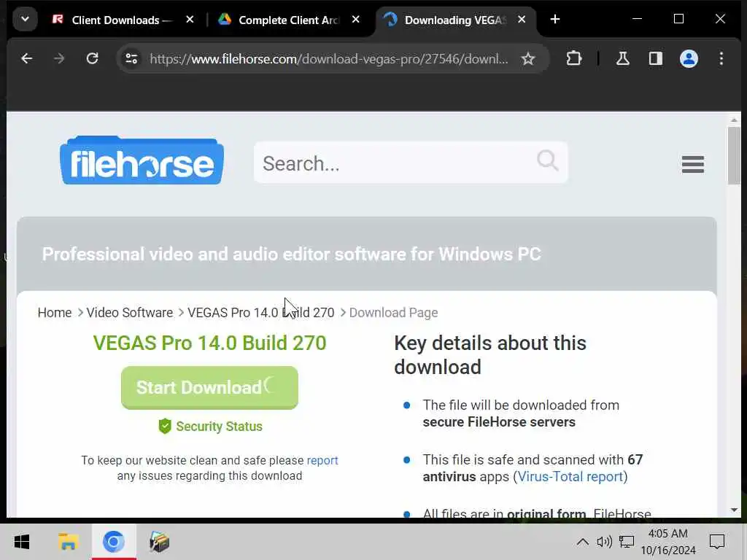This screenshot has width=747, height=560.
Task: Click the search magnifier icon
Action: (x=547, y=160)
